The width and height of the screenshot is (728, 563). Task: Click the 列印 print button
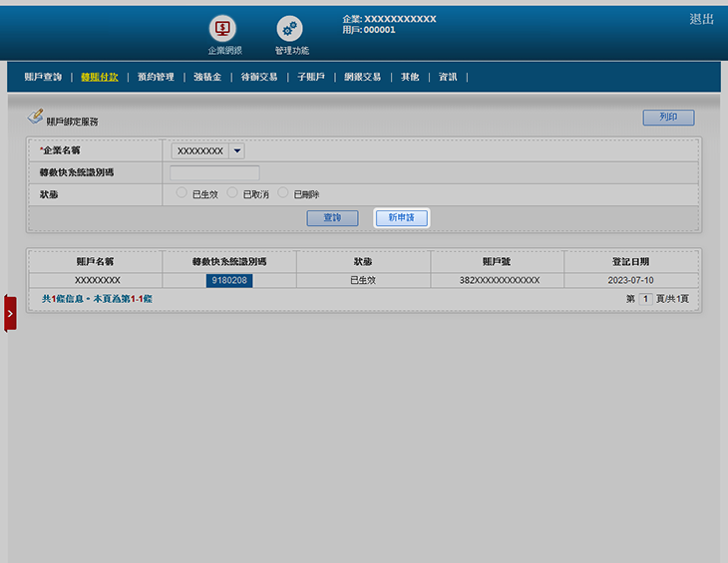click(668, 118)
